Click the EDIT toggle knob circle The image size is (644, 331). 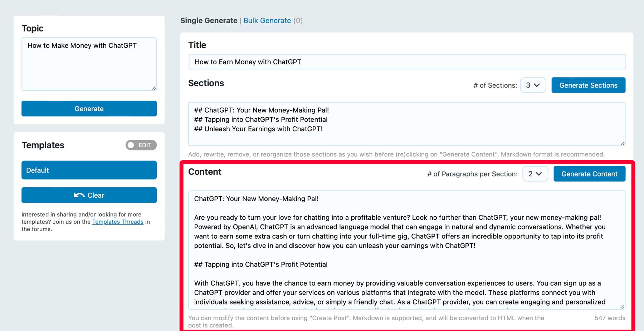coord(132,145)
